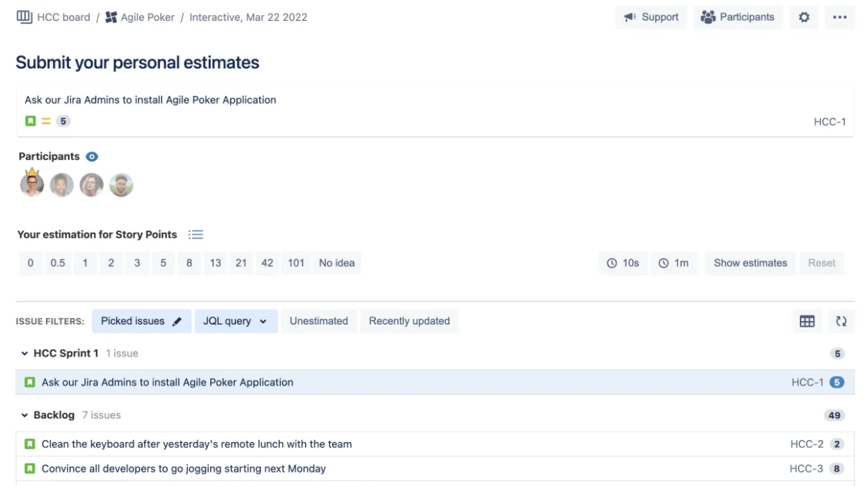The width and height of the screenshot is (868, 486).
Task: Select the third participant avatar
Action: [x=91, y=185]
